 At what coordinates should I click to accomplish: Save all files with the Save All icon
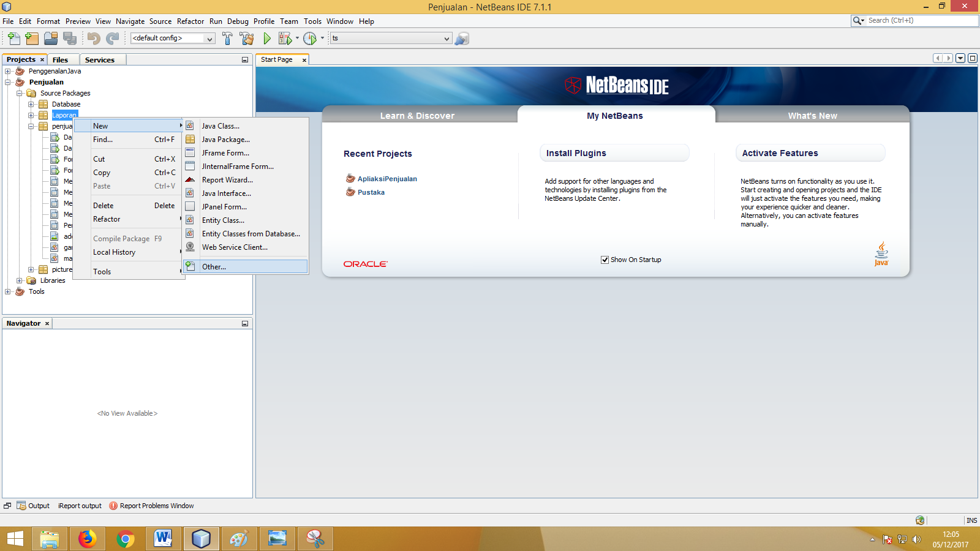click(70, 38)
